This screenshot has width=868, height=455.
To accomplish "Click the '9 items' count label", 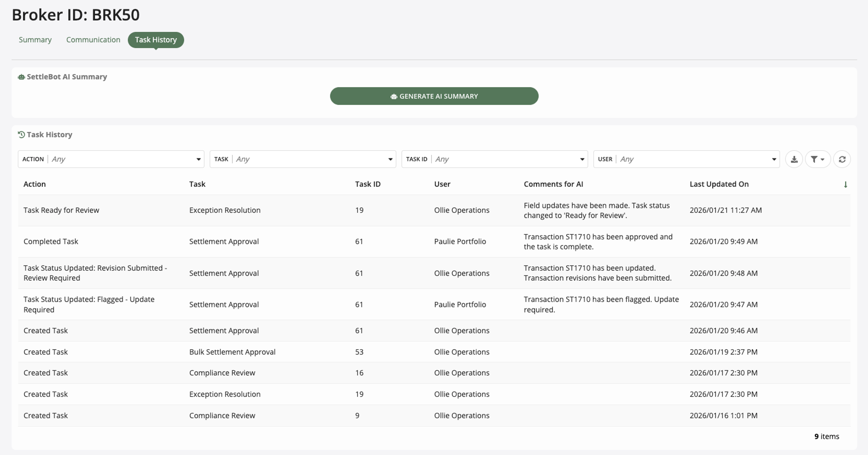I will pyautogui.click(x=827, y=436).
